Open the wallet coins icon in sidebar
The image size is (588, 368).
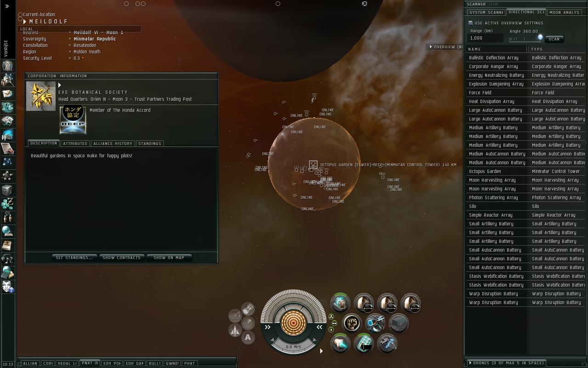[7, 204]
